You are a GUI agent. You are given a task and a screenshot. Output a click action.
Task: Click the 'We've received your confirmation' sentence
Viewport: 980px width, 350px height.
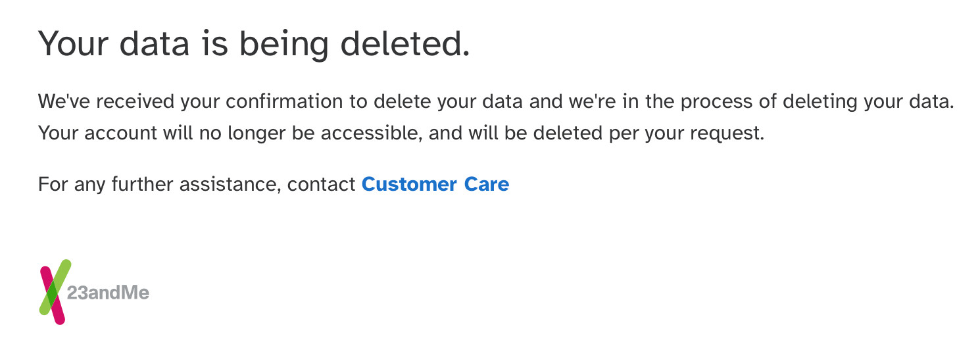(496, 102)
